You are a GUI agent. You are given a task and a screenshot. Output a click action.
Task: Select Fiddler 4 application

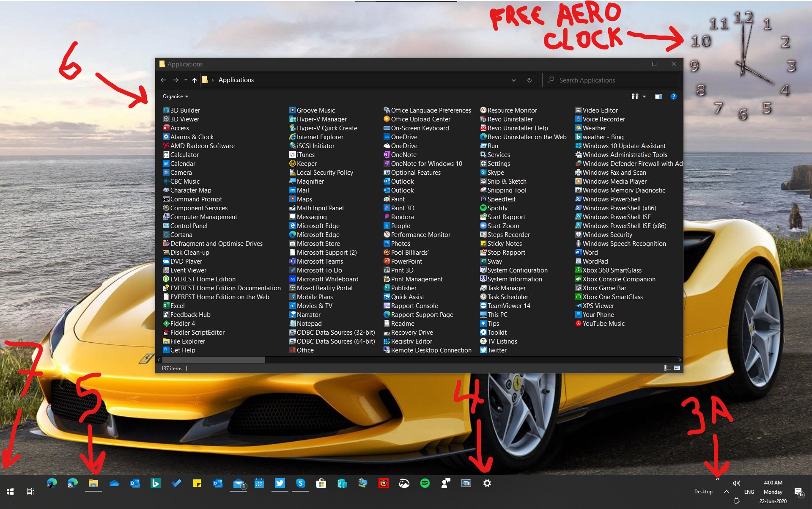(x=179, y=323)
